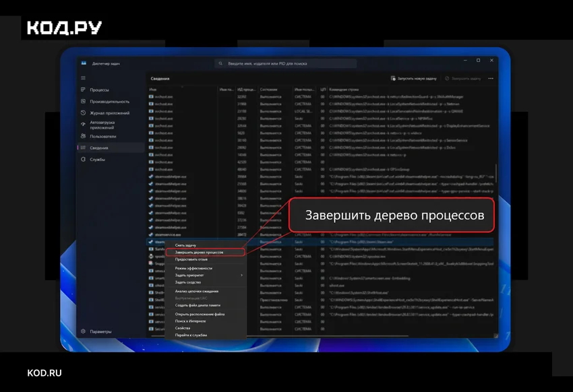The height and width of the screenshot is (392, 573).
Task: Select the command line ending in GPSvcGroup
Action: click(369, 169)
